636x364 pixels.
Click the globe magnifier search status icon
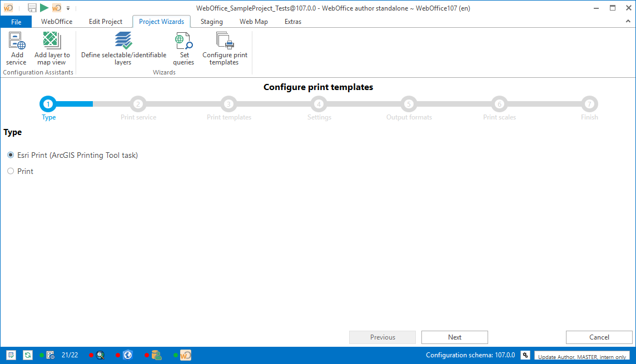coord(100,356)
